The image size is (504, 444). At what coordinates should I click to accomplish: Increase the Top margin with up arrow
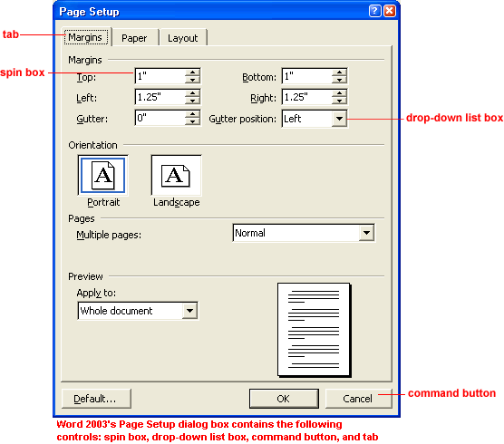192,72
